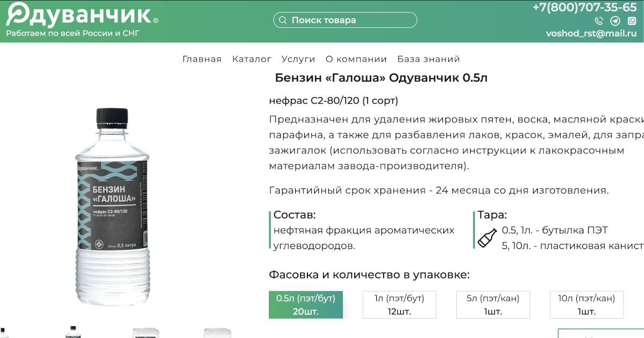This screenshot has height=338, width=644.
Task: Click the tagline Работаем по всей России и СНГ
Action: pos(72,33)
